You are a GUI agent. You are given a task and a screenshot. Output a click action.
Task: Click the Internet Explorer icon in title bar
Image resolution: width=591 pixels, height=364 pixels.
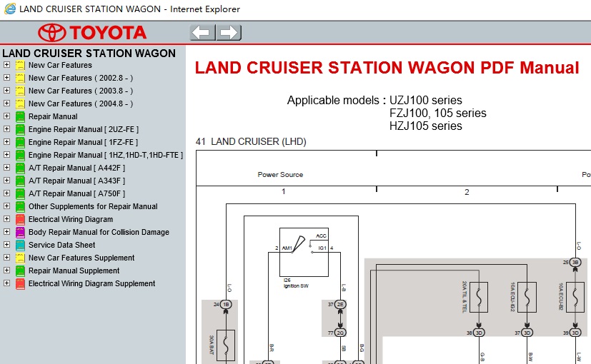(x=10, y=9)
